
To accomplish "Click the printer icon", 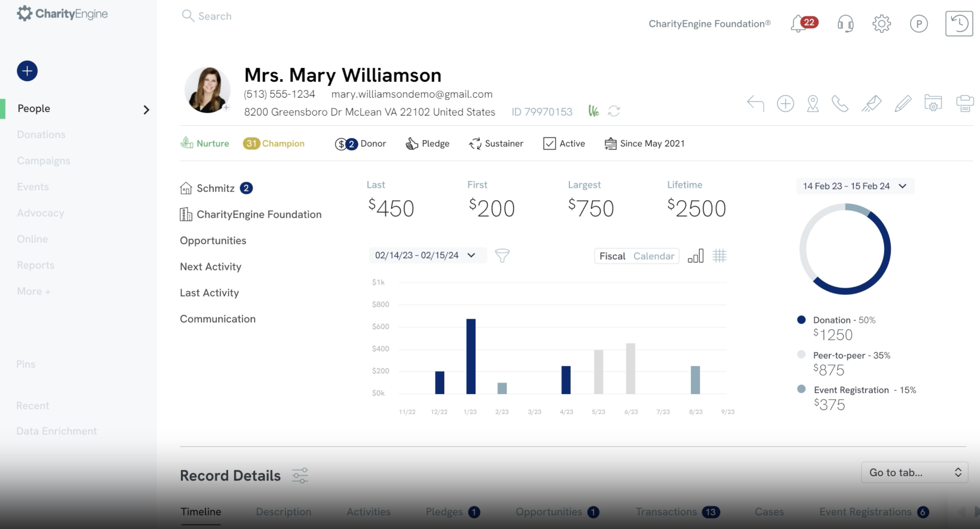I will click(x=965, y=103).
